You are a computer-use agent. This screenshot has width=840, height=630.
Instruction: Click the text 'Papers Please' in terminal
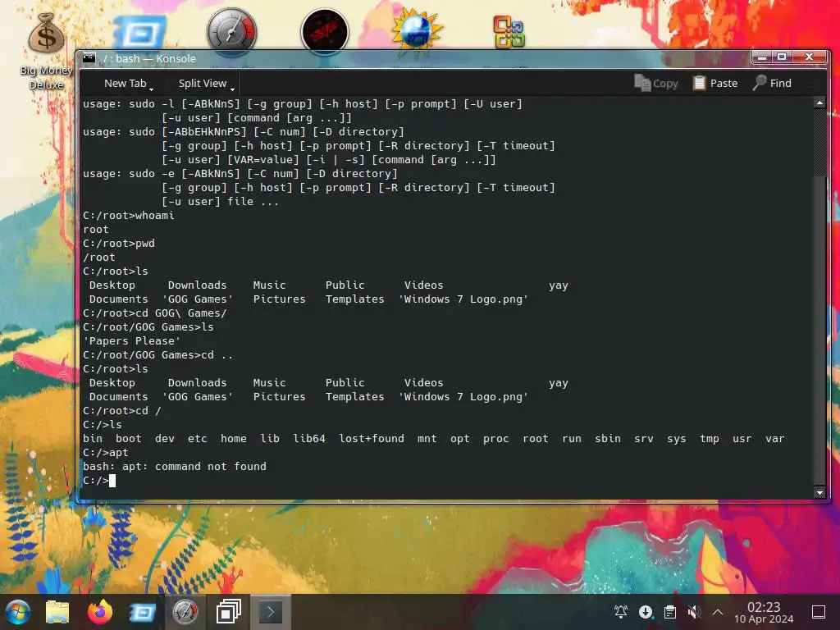click(132, 340)
